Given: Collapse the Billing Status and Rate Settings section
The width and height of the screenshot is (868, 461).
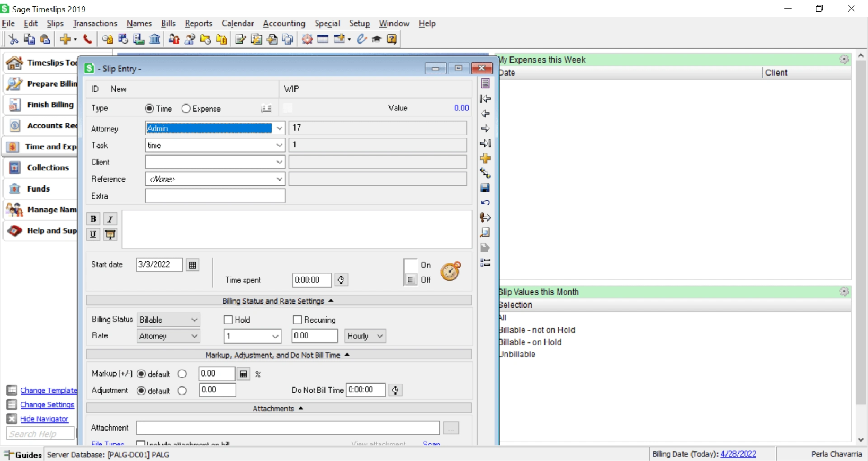Looking at the screenshot, I should (x=279, y=301).
